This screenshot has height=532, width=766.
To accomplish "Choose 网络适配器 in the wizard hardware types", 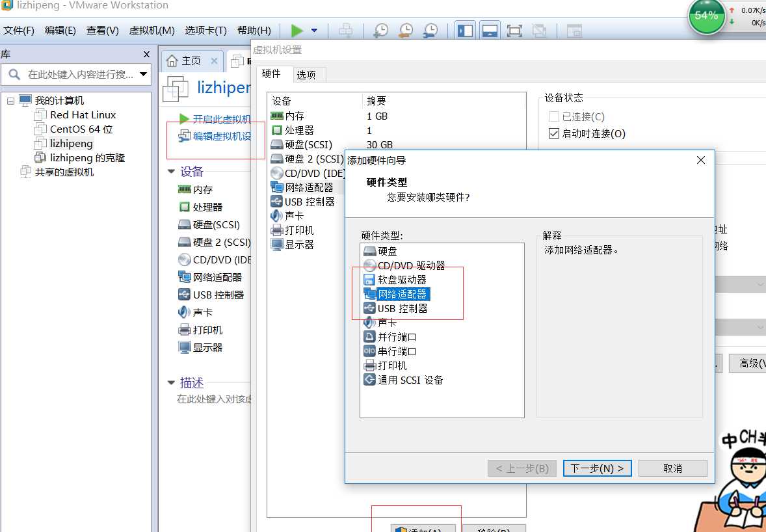I will [396, 294].
